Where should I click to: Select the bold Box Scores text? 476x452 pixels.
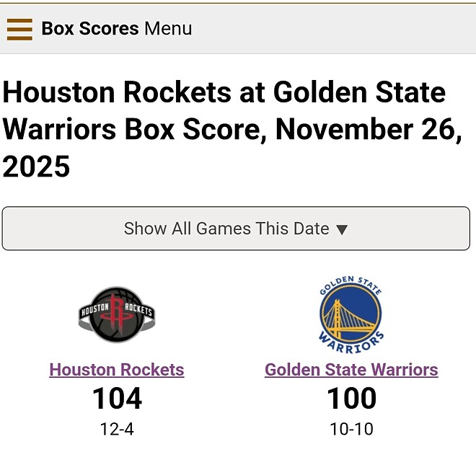pos(89,29)
